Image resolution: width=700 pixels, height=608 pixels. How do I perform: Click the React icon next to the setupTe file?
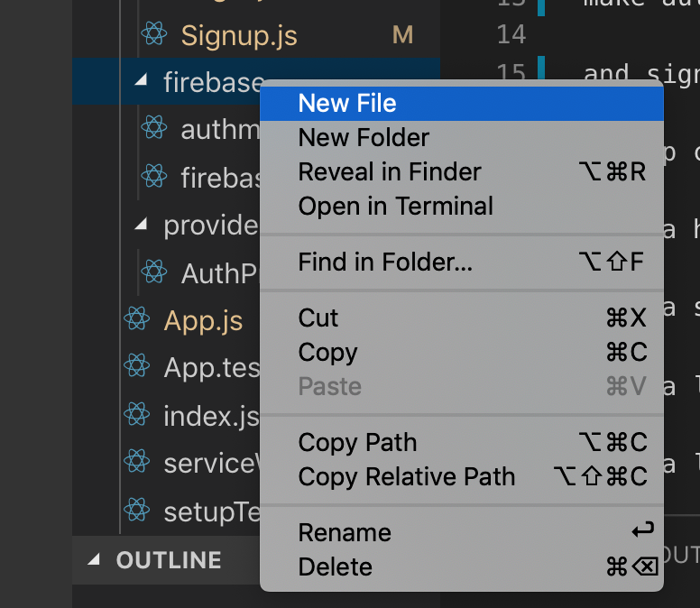click(137, 511)
